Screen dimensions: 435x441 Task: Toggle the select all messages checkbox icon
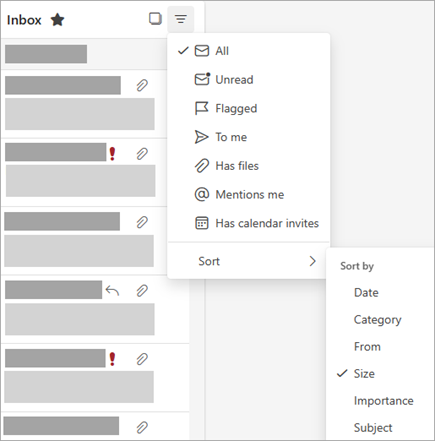155,19
